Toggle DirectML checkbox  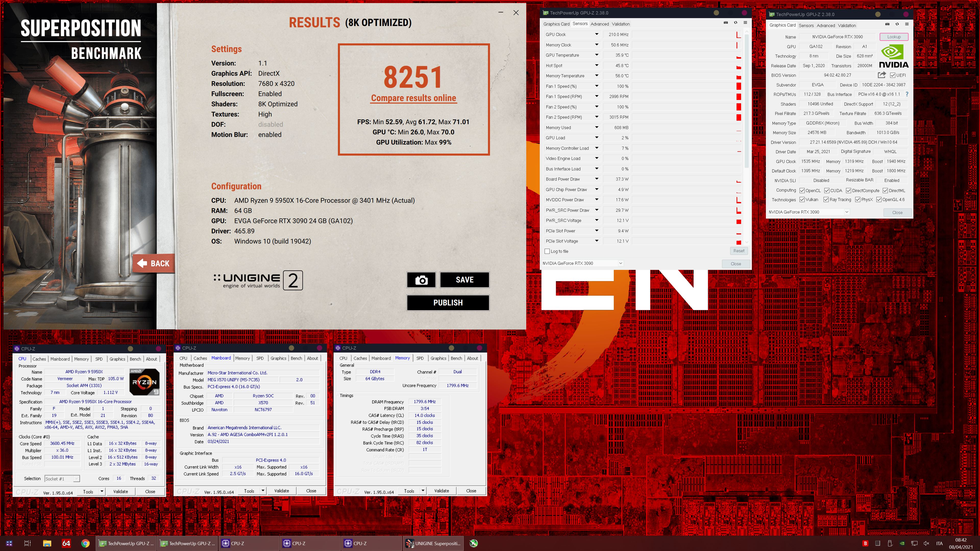885,191
